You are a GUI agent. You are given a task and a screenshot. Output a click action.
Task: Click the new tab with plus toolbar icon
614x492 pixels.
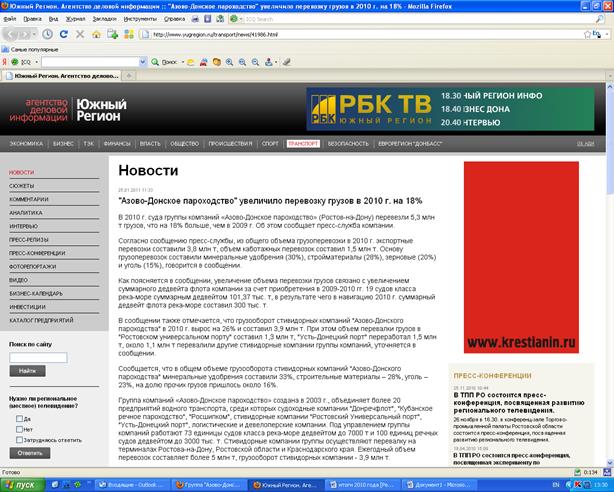[113, 34]
